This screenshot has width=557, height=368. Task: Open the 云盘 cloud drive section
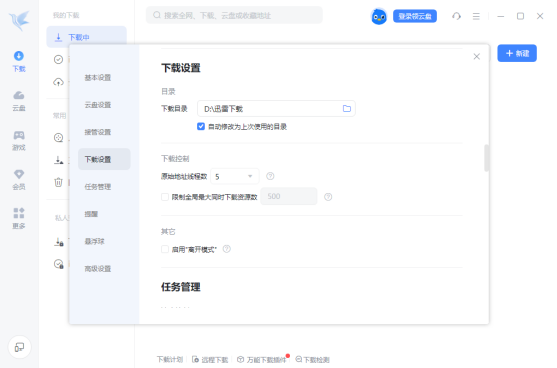tap(19, 101)
